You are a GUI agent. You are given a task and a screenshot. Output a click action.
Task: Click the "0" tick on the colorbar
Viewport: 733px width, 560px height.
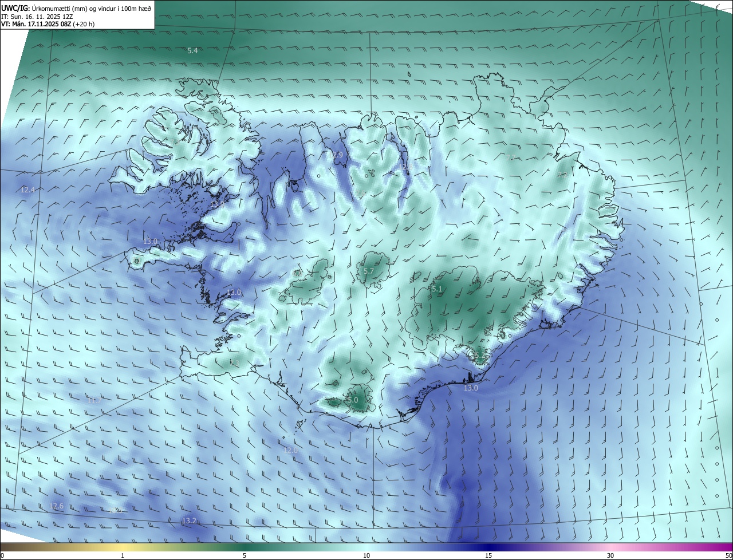coord(2,555)
